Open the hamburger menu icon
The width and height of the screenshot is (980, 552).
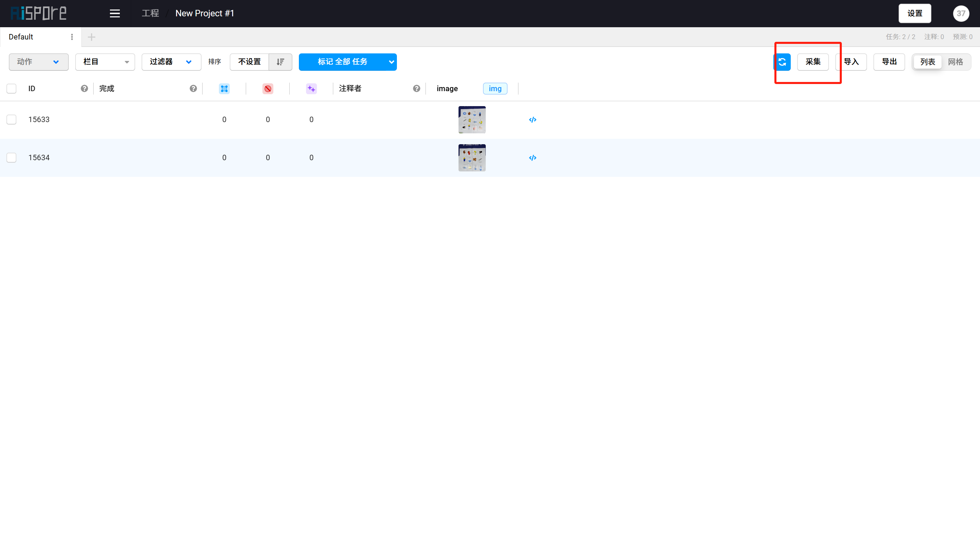tap(114, 14)
